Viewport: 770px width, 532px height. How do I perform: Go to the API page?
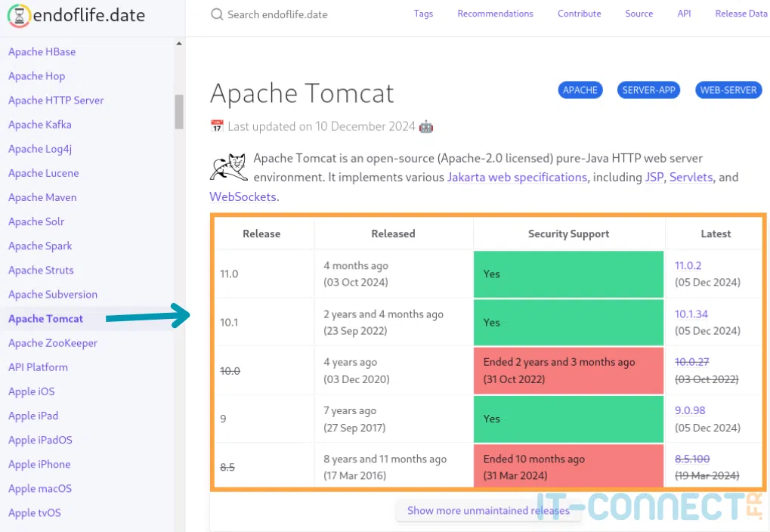[684, 14]
